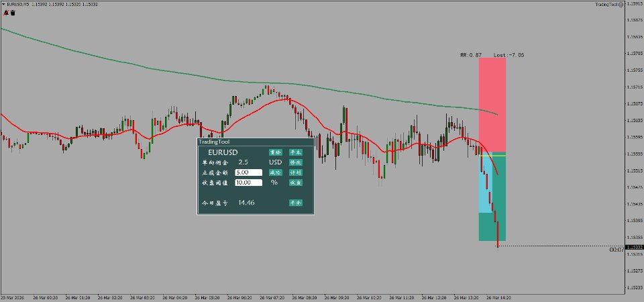Click the 26 Mar 10:20 time label

coord(369,297)
